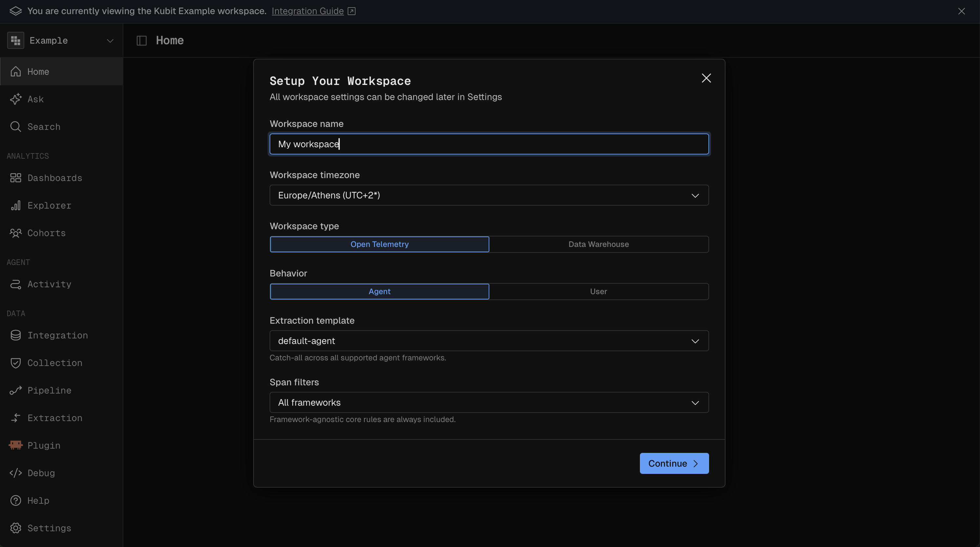Open Integration in the sidebar
Viewport: 980px width, 547px height.
pos(61,335)
